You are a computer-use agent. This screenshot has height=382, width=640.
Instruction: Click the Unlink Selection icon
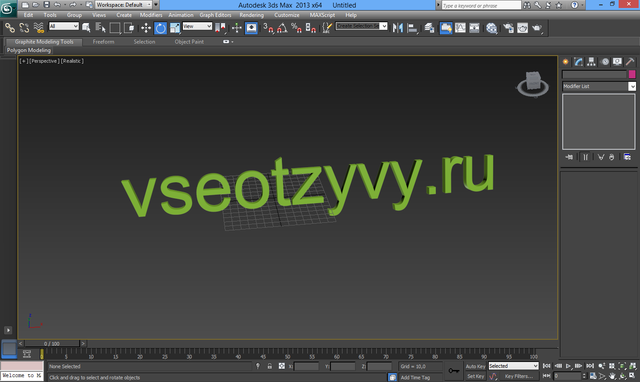coord(24,28)
